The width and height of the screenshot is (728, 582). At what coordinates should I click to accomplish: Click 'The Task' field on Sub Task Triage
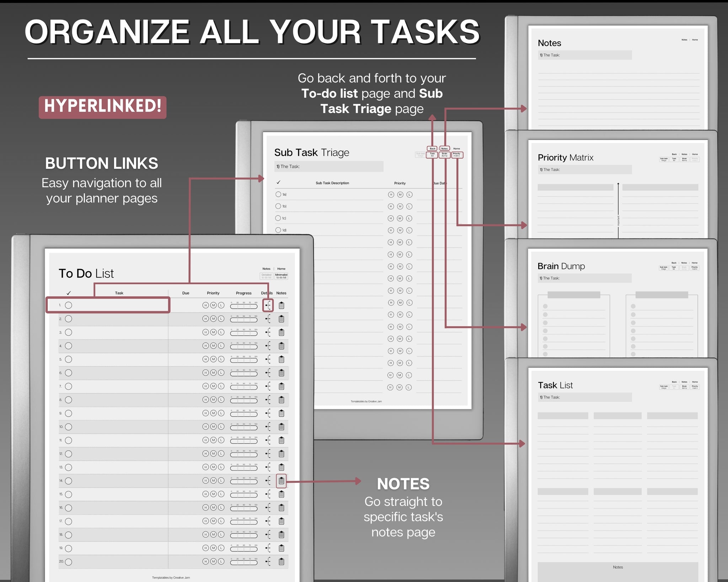(x=328, y=166)
